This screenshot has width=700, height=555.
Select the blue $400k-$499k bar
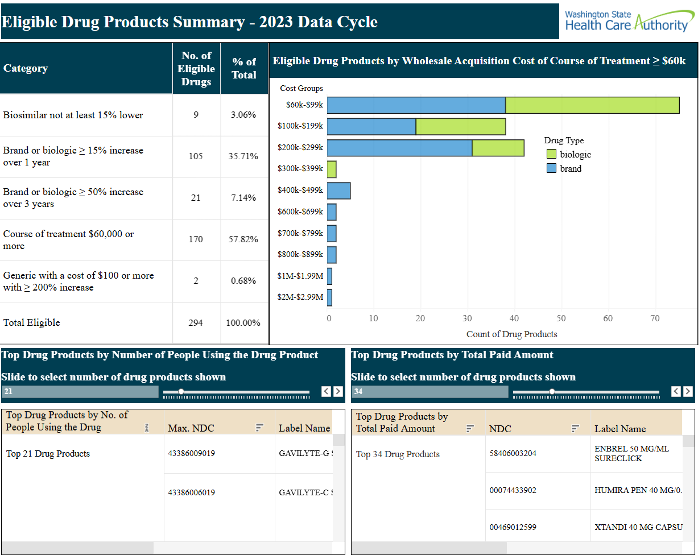click(339, 191)
